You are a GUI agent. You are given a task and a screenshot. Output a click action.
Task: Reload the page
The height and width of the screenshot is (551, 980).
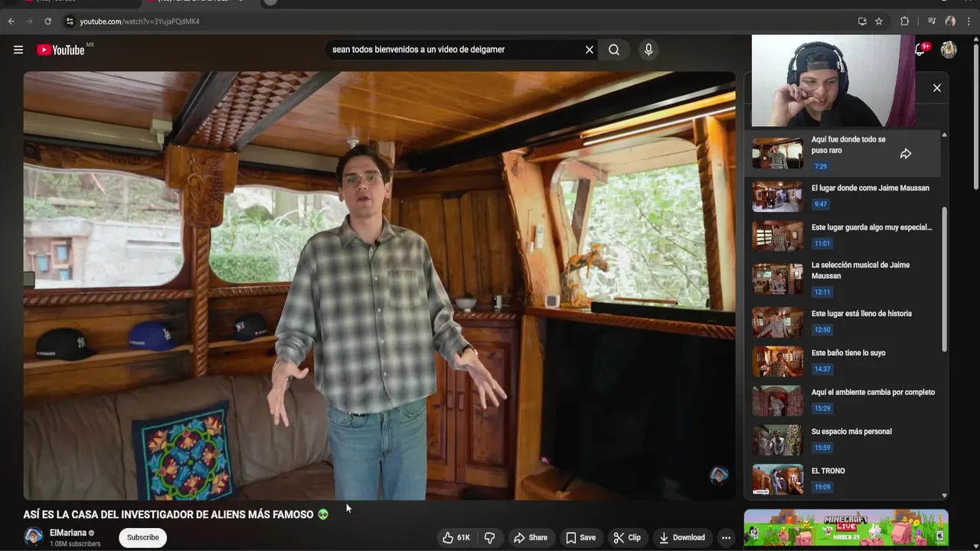coord(48,21)
